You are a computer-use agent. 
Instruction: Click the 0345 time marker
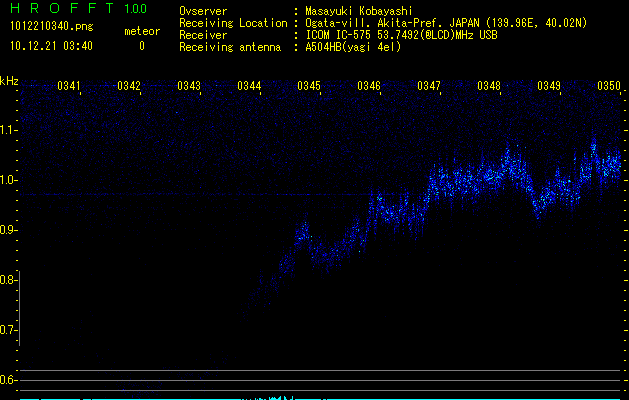pyautogui.click(x=309, y=87)
